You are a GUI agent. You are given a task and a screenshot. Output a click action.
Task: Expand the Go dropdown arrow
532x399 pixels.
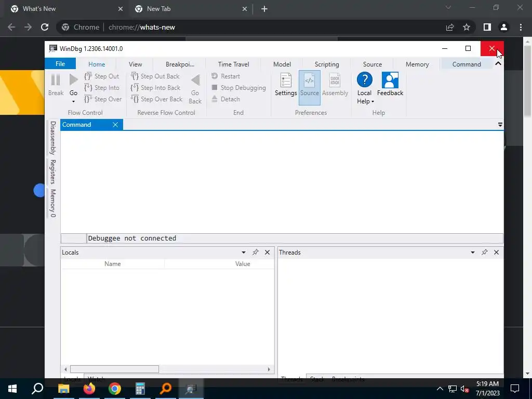click(x=73, y=101)
